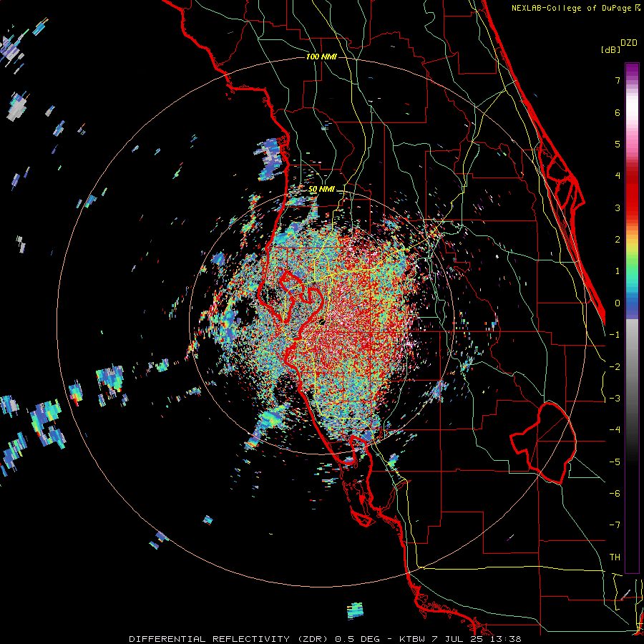Click the green 1 dB region of color bar
This screenshot has height=644, width=644.
(632, 271)
